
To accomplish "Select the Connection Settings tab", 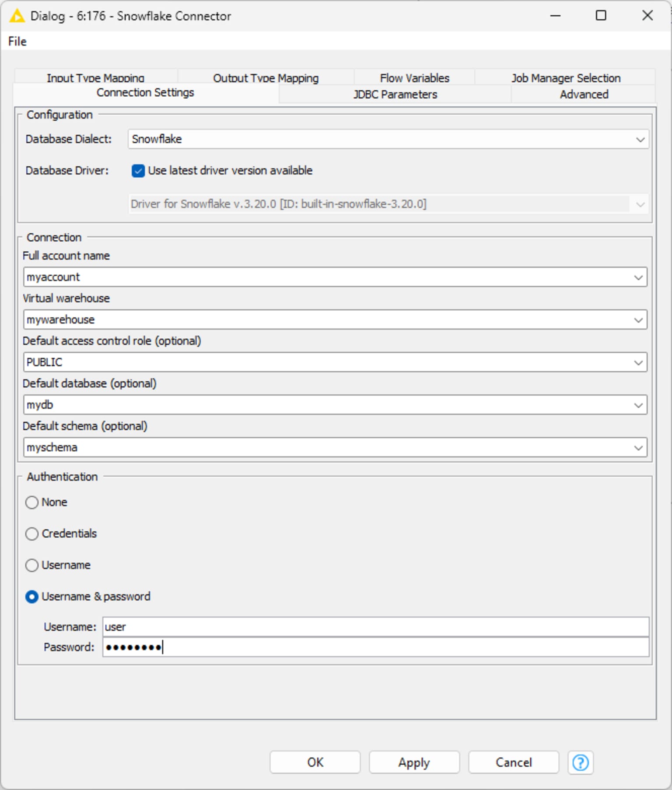I will pos(145,93).
